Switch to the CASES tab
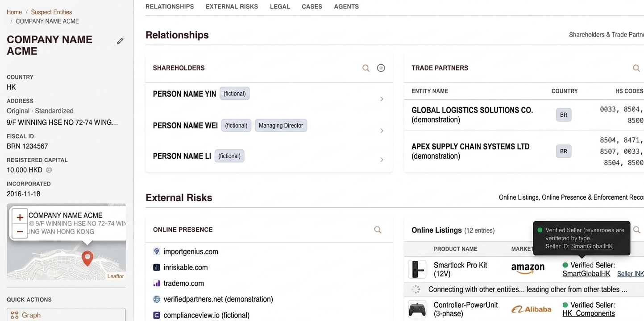The width and height of the screenshot is (644, 321). [x=312, y=7]
